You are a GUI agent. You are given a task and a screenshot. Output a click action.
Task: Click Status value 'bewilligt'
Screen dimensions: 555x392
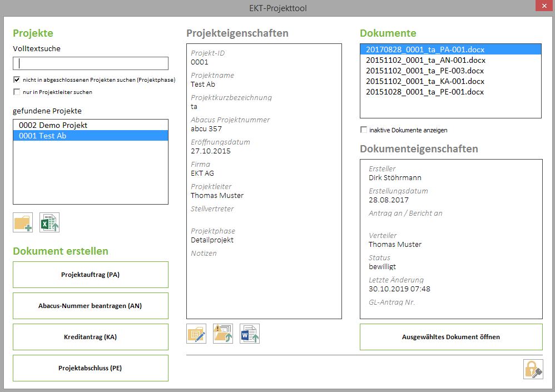(382, 267)
